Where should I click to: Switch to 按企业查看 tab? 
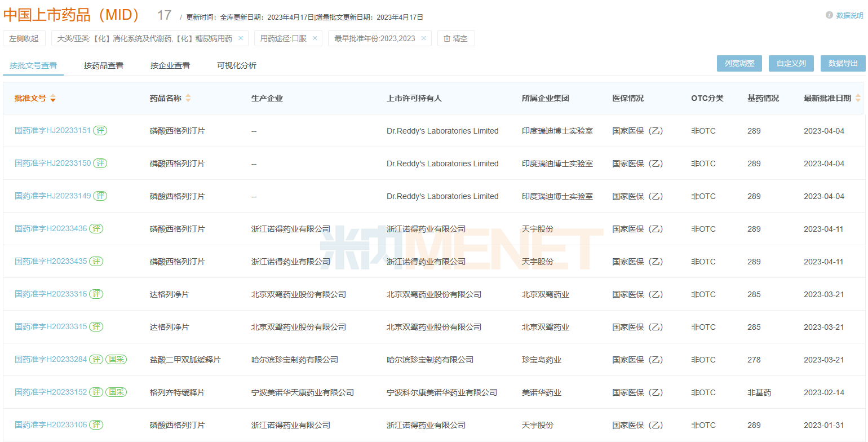click(170, 65)
